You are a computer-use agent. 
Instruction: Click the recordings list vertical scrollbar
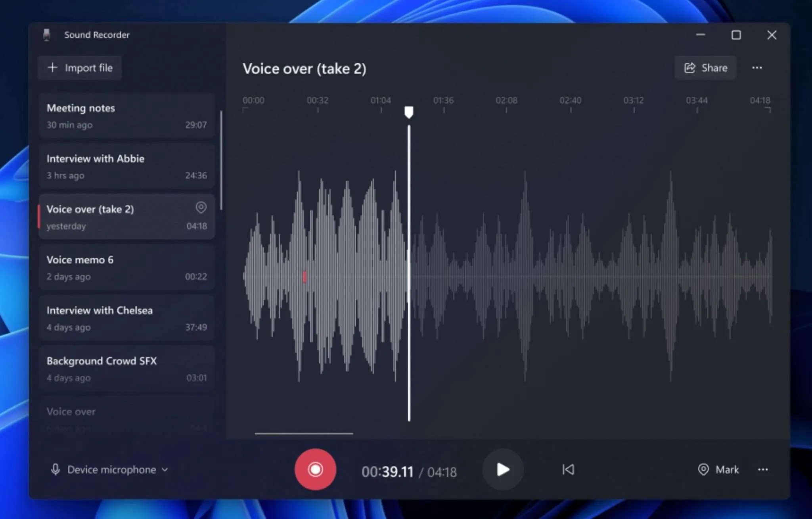coord(221,161)
